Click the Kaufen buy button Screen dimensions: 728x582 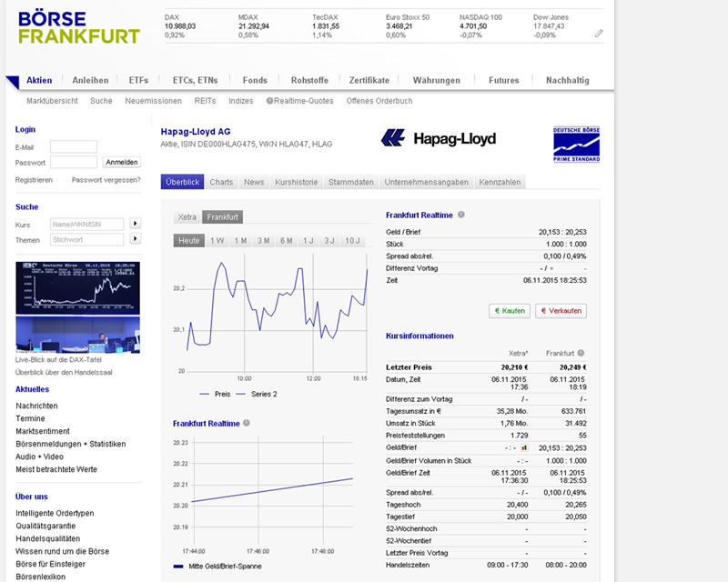point(510,311)
